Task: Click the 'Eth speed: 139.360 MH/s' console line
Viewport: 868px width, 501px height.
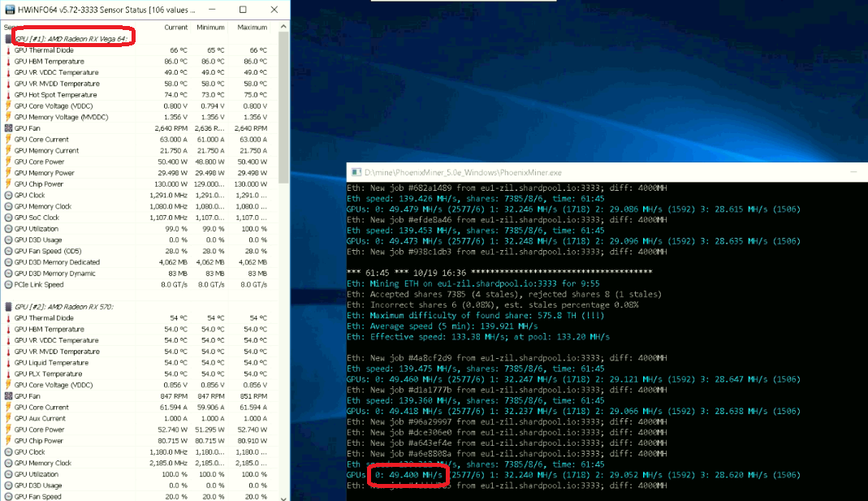Action: click(x=476, y=400)
